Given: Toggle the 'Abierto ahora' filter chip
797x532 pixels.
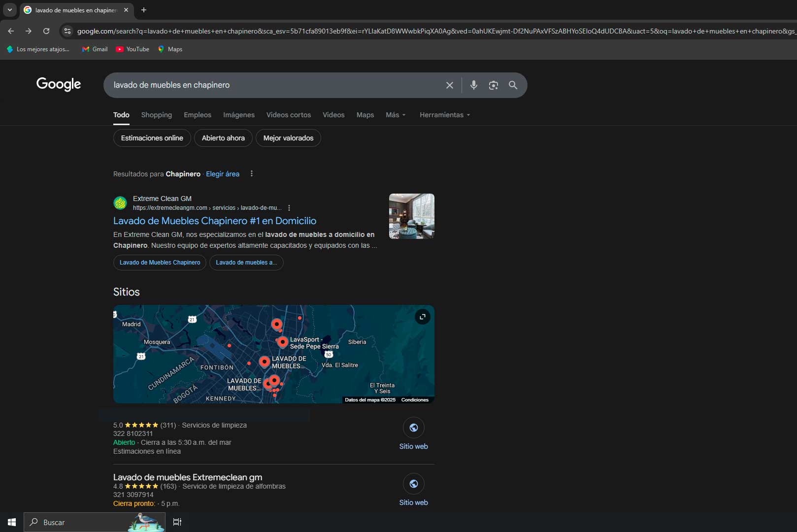Looking at the screenshot, I should 223,138.
